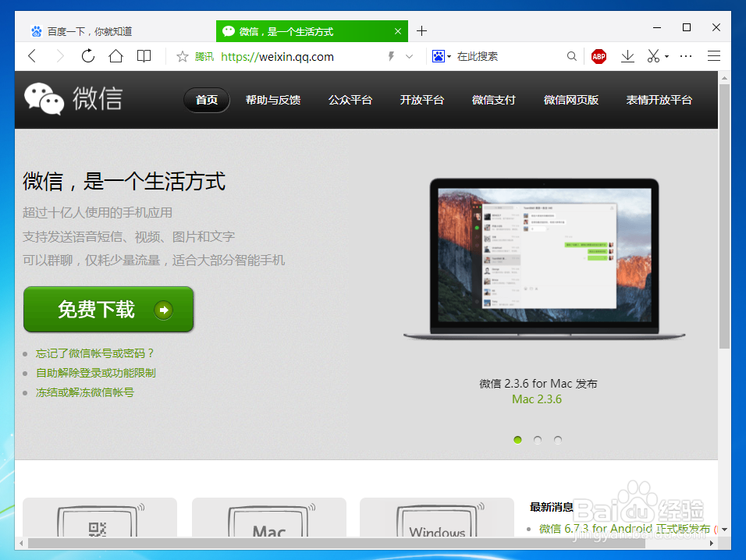Click the vertical scrollbar thumb
This screenshot has width=746, height=560.
pos(724,216)
